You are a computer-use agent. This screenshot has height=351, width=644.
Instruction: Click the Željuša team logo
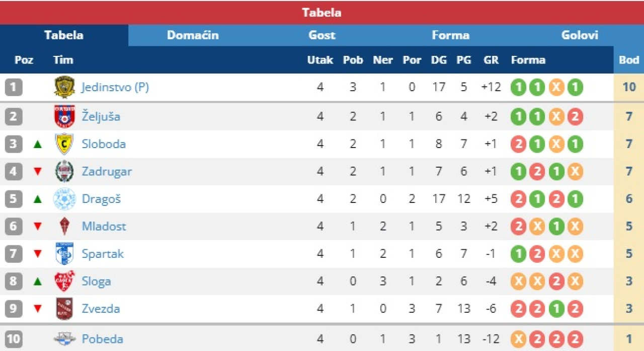point(64,116)
